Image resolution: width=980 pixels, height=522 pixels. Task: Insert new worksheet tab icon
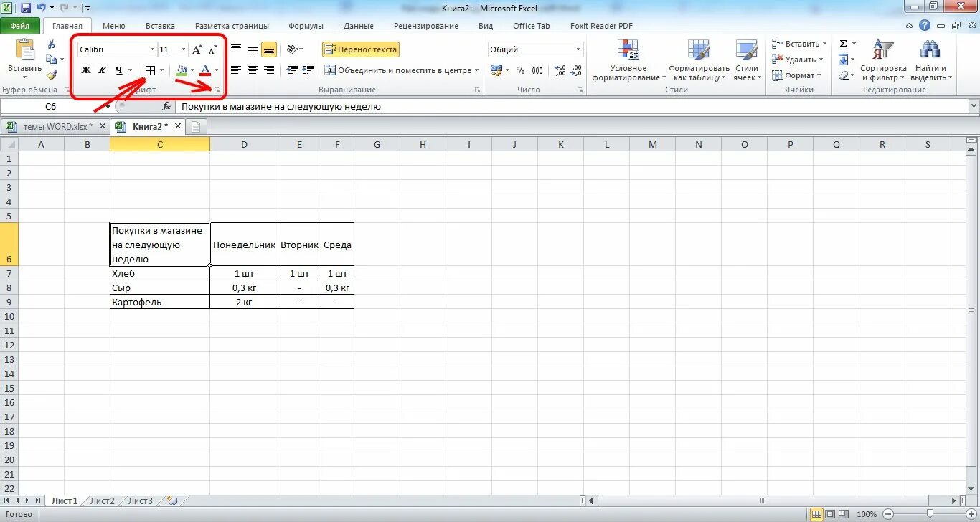[x=171, y=500]
